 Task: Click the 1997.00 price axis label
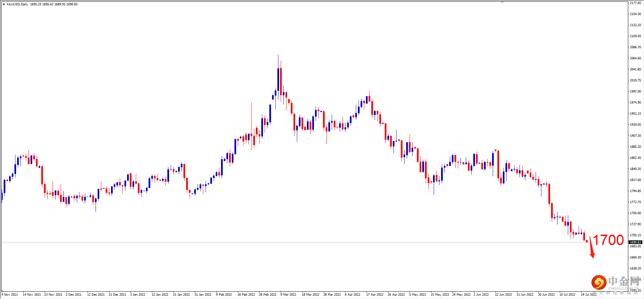click(x=635, y=91)
